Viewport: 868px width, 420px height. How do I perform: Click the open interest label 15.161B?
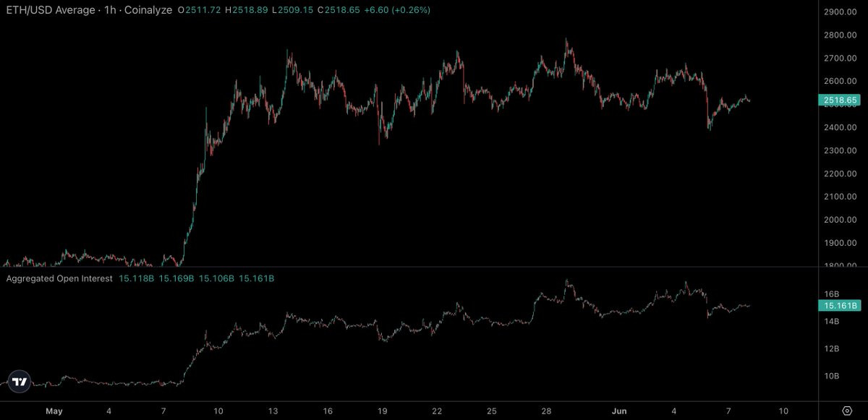[x=841, y=306]
